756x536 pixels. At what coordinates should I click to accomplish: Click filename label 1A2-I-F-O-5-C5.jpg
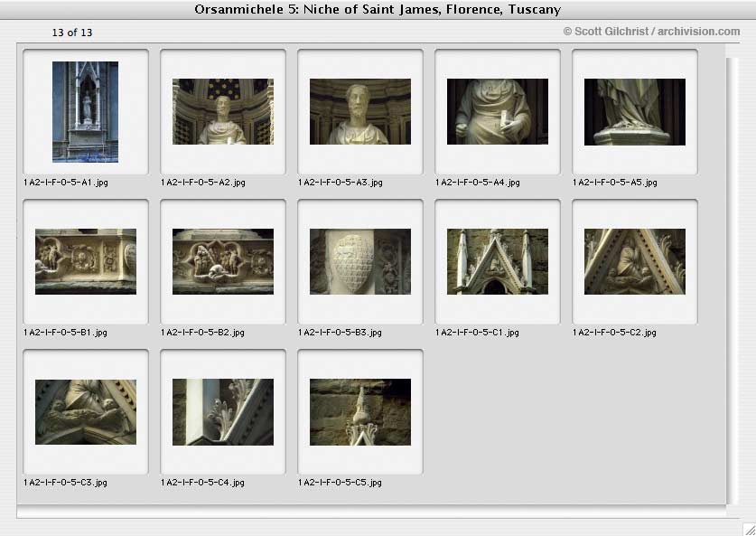coord(340,483)
